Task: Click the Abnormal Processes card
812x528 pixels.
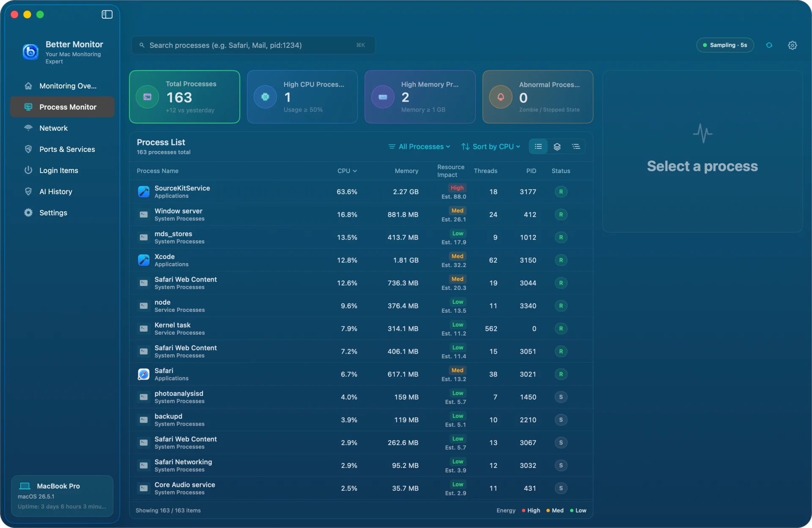Action: (538, 97)
